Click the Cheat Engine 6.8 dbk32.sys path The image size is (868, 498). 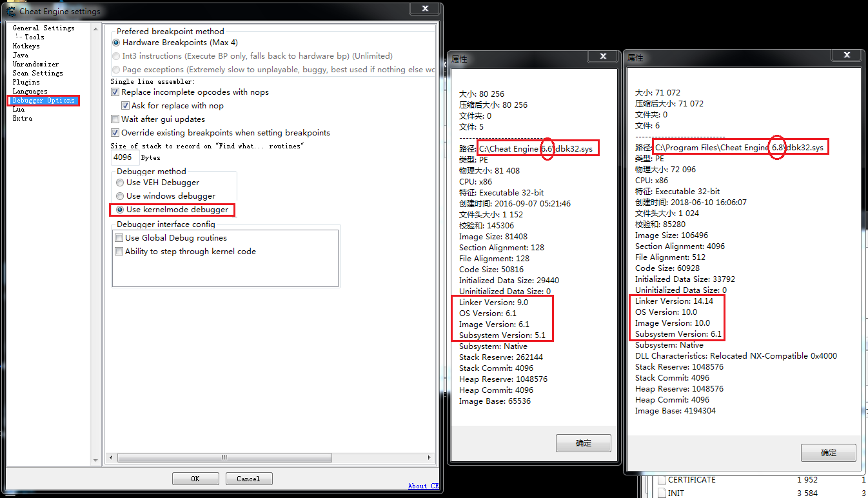click(740, 148)
